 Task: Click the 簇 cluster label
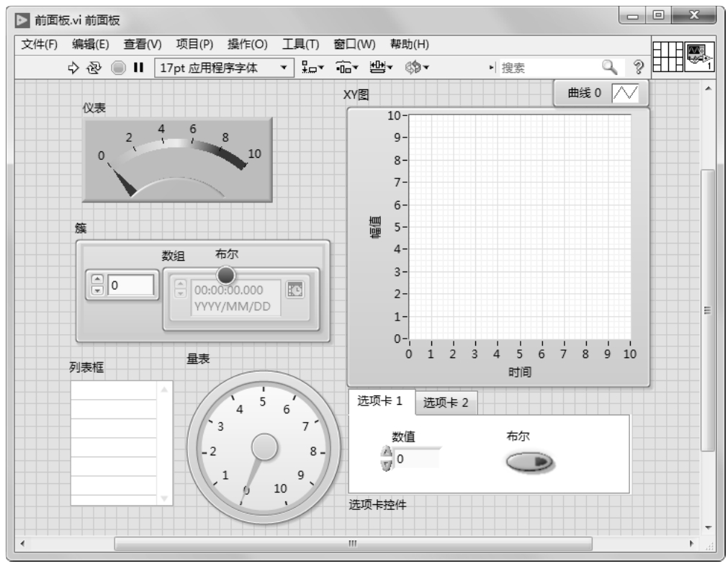81,228
